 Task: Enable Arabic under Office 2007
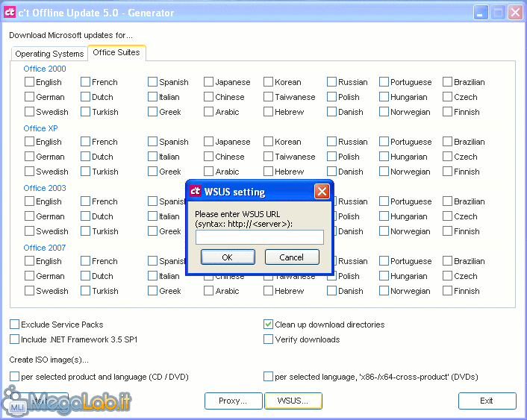[208, 291]
